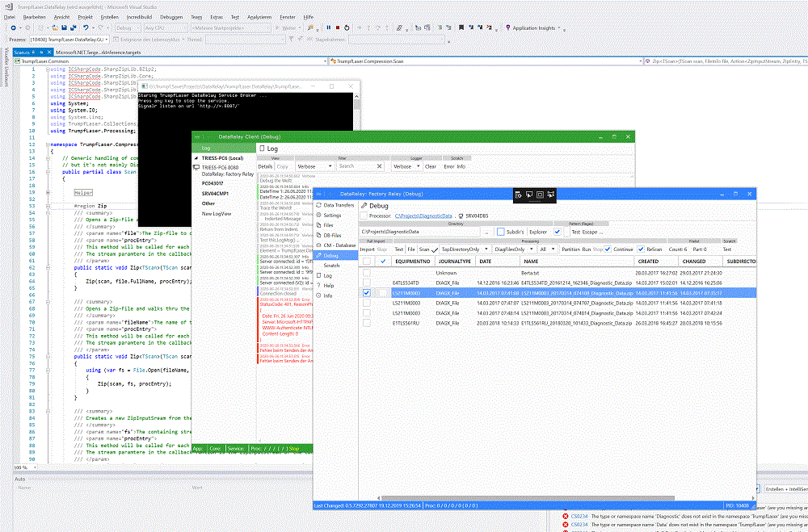Open DiagFilesOnly dropdown
Image resolution: width=808 pixels, height=532 pixels.
click(x=513, y=249)
